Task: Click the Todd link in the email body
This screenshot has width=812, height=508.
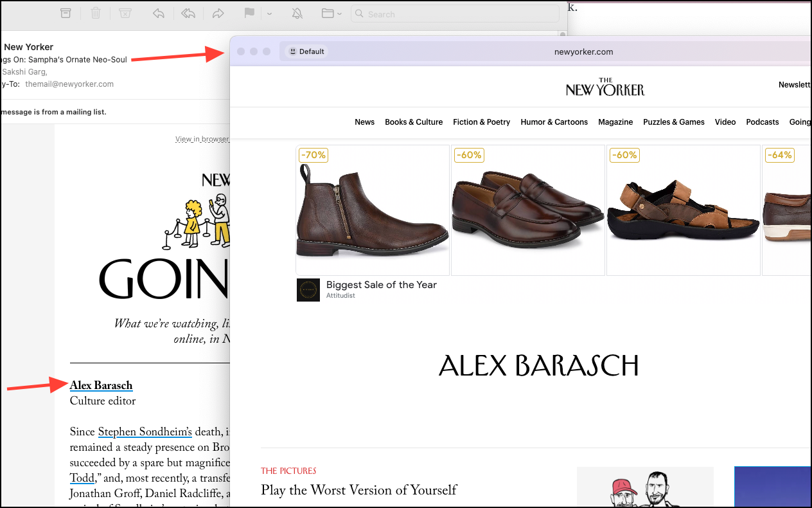Action: pyautogui.click(x=82, y=478)
